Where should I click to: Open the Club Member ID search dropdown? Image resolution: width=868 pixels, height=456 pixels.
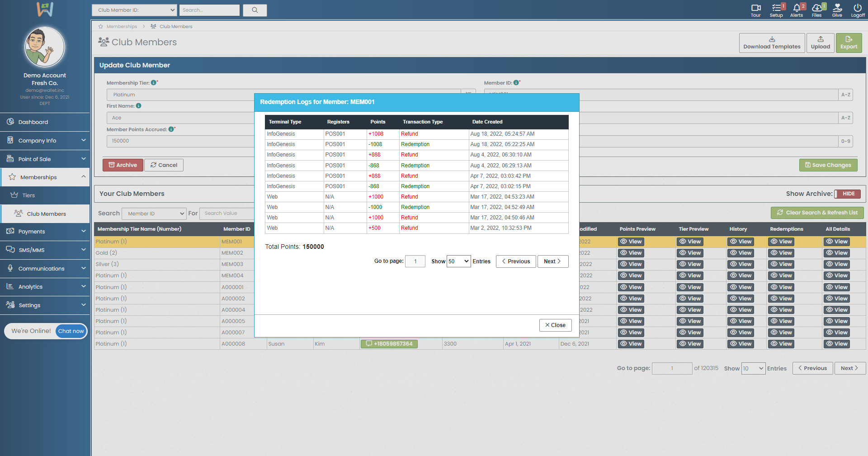point(134,10)
